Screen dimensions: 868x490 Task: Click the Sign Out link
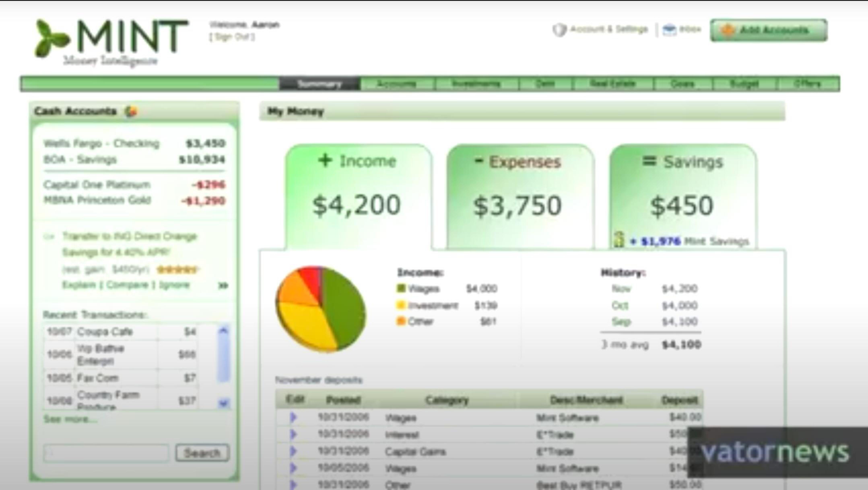[x=232, y=37]
